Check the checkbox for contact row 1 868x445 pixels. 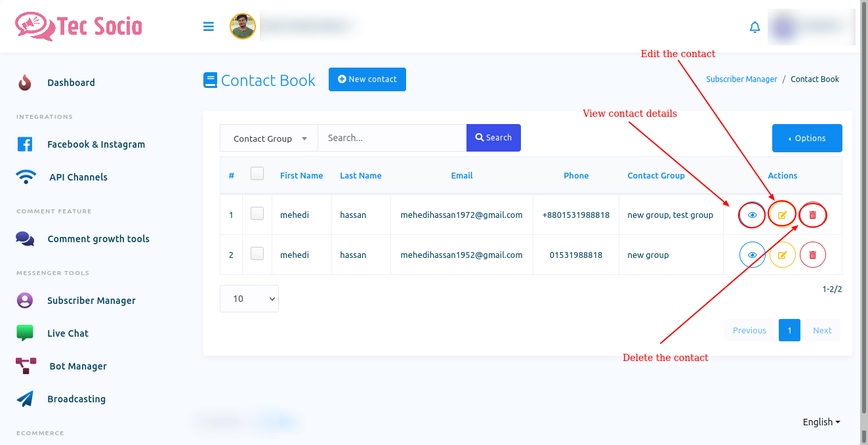pyautogui.click(x=257, y=213)
